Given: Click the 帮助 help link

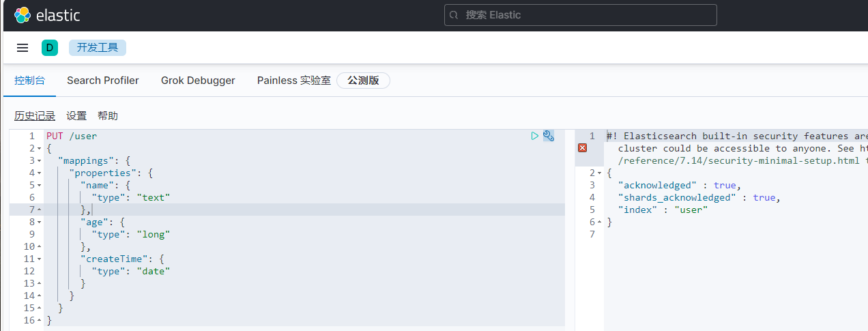Looking at the screenshot, I should tap(108, 116).
